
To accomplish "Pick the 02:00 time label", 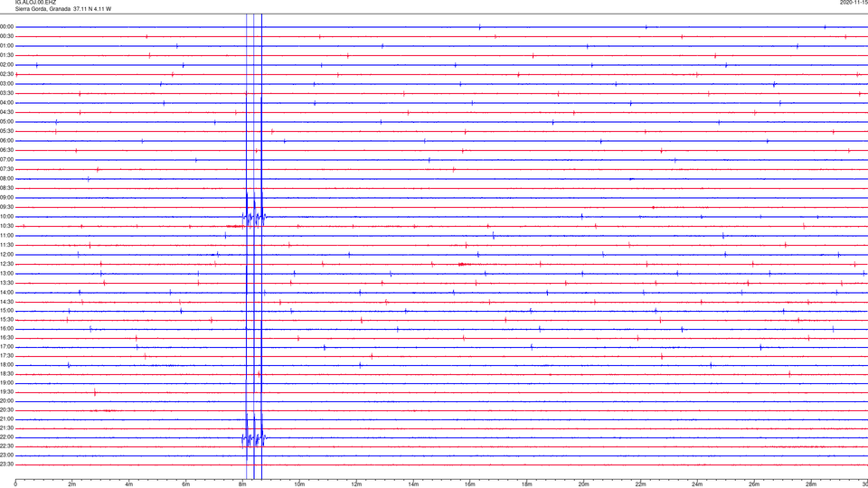I will [7, 65].
